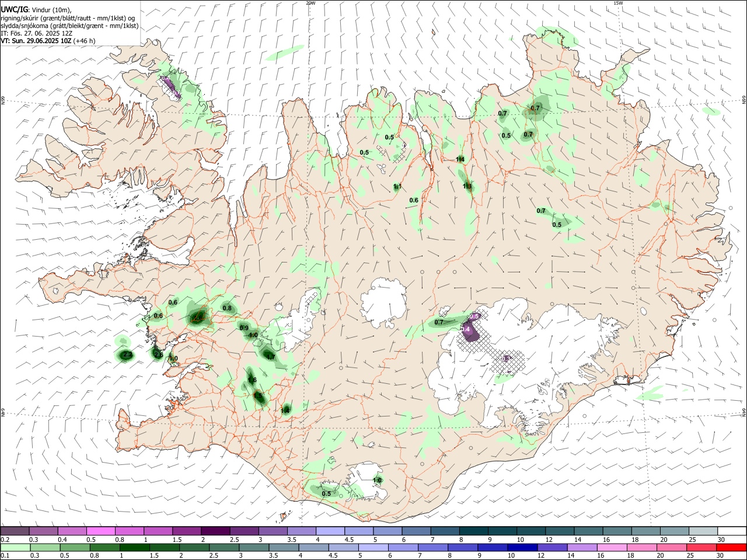Click the 20W longitude label at top
This screenshot has width=747, height=560.
click(310, 3)
